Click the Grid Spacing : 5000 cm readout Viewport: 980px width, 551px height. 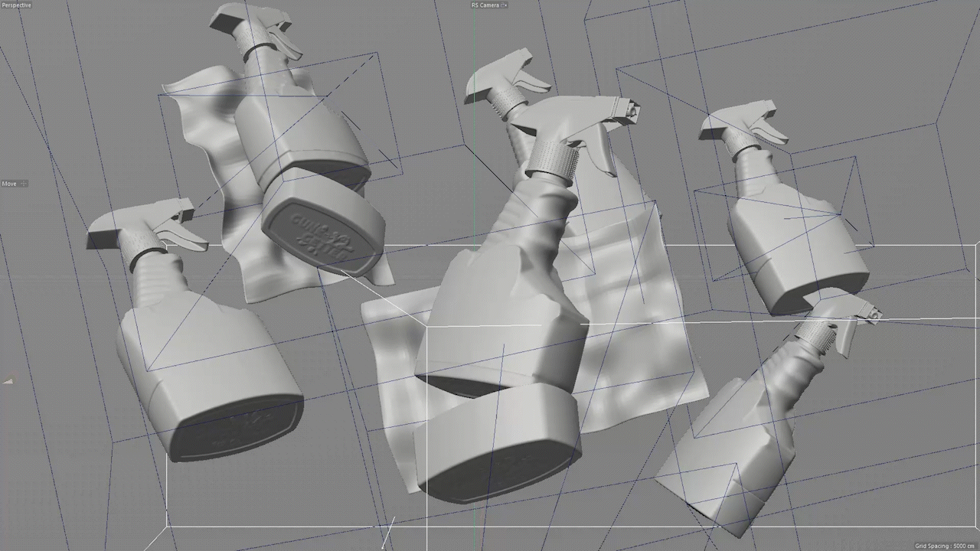tap(945, 546)
